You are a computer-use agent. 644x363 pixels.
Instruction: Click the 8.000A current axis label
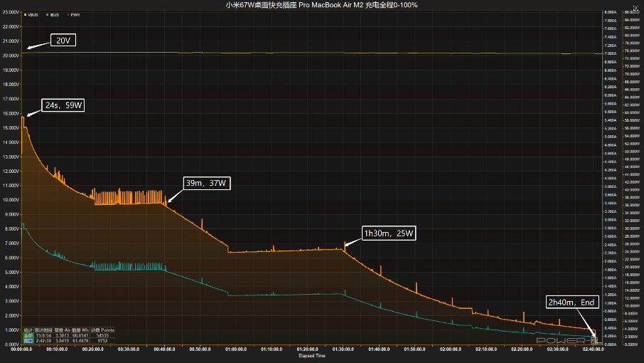[611, 12]
